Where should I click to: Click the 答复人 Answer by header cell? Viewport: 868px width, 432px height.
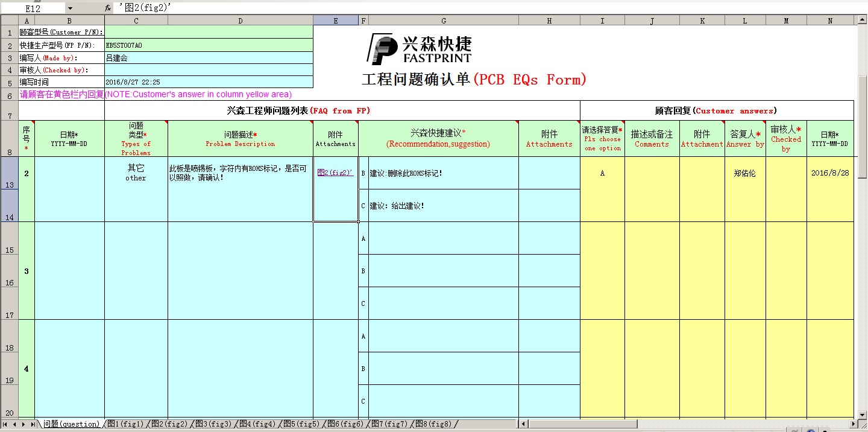point(744,139)
